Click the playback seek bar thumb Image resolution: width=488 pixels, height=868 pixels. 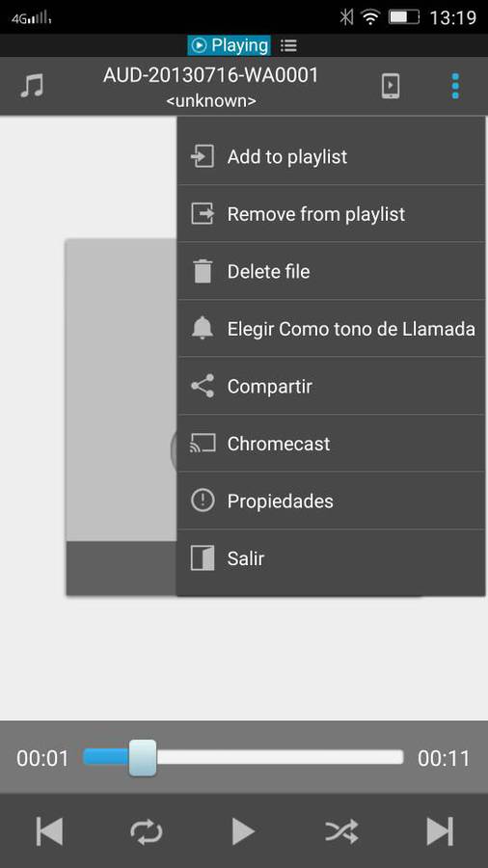pos(143,758)
